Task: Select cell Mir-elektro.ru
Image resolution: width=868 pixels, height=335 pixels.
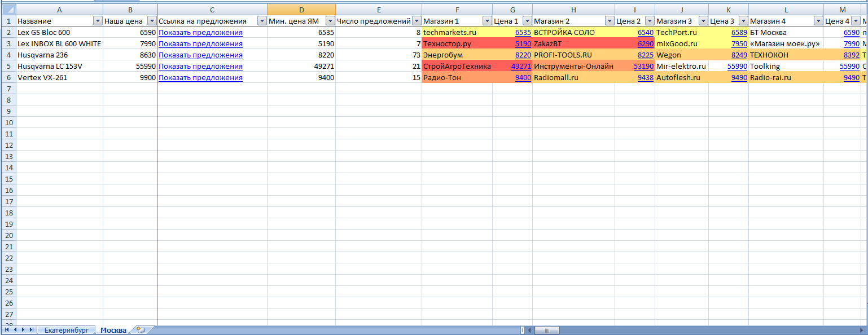Action: pyautogui.click(x=682, y=66)
